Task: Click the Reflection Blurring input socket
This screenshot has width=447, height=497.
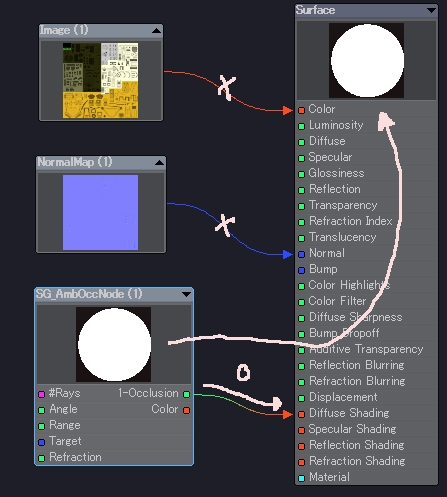Action: [301, 366]
